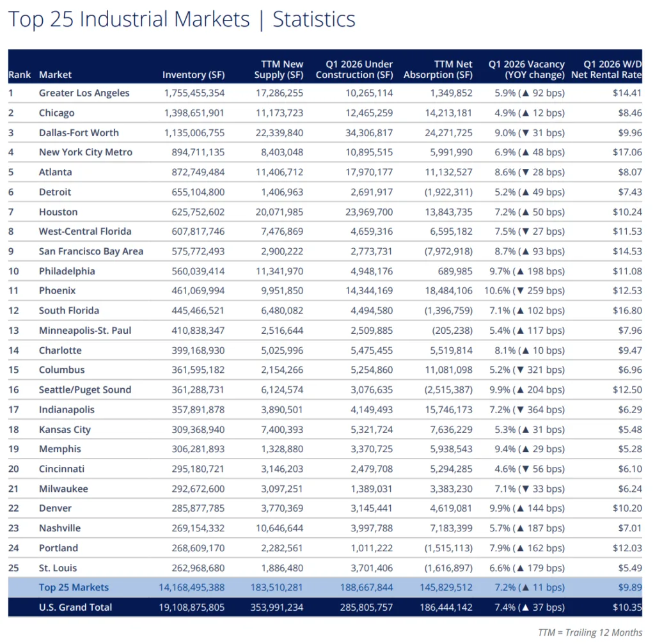
Task: Click the 'Top 25 Industrial Markets | Statistics' title
Action: tap(182, 19)
